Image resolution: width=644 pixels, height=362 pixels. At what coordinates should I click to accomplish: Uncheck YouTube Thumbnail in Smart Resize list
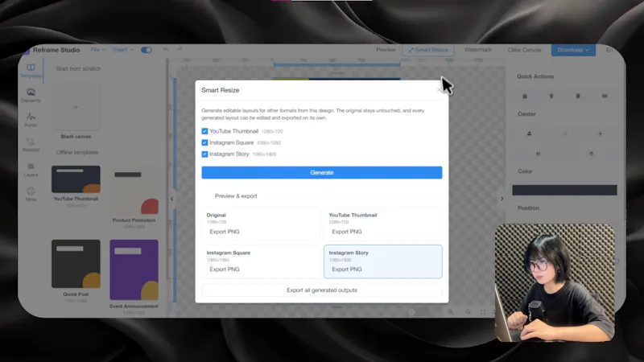(x=204, y=131)
